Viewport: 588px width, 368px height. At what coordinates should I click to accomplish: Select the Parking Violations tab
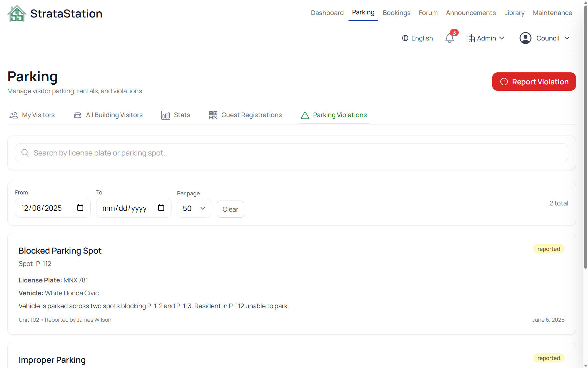click(x=334, y=115)
